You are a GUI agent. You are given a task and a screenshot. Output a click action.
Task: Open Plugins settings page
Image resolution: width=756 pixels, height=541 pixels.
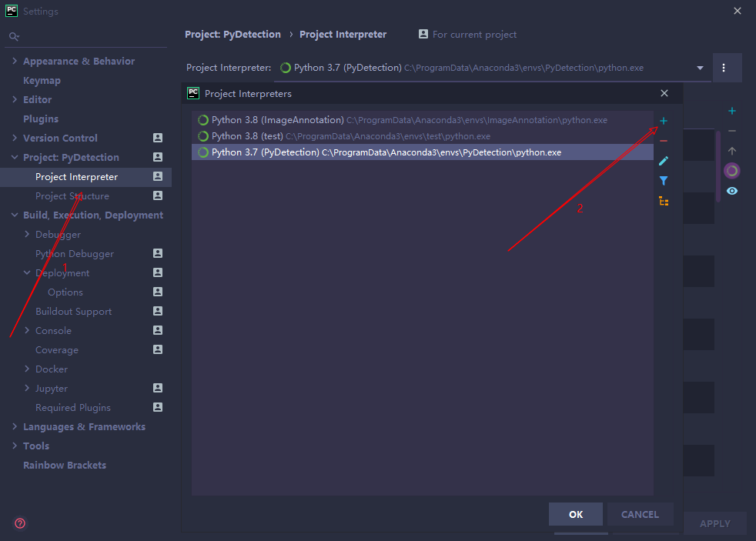41,119
